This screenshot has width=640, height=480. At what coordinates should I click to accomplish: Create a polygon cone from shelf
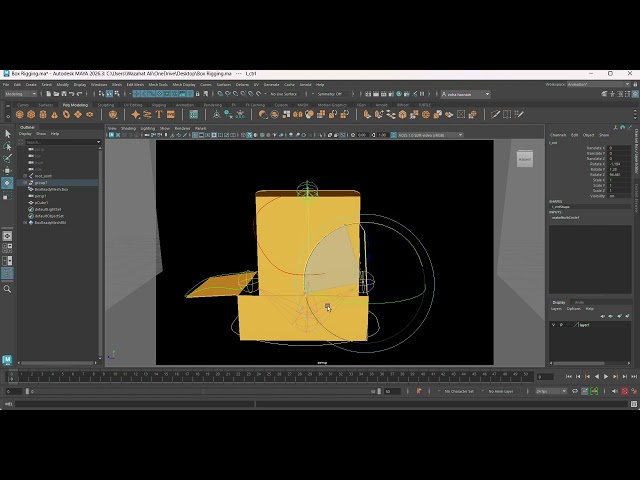pos(54,115)
